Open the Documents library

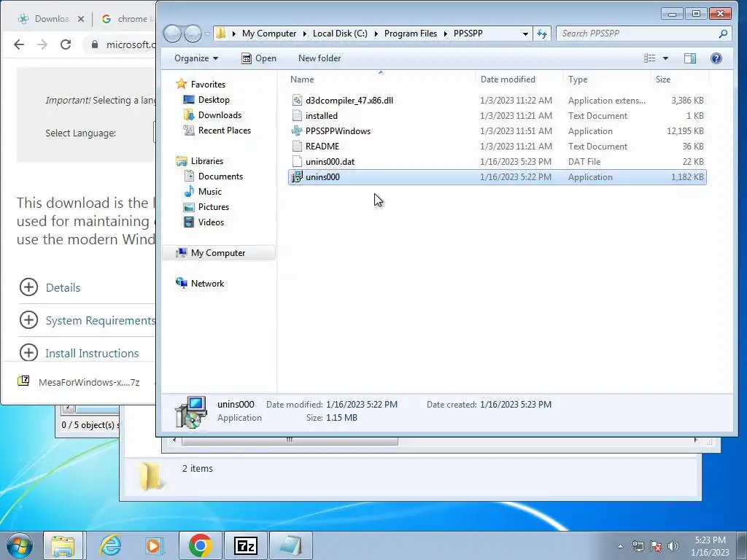point(220,176)
